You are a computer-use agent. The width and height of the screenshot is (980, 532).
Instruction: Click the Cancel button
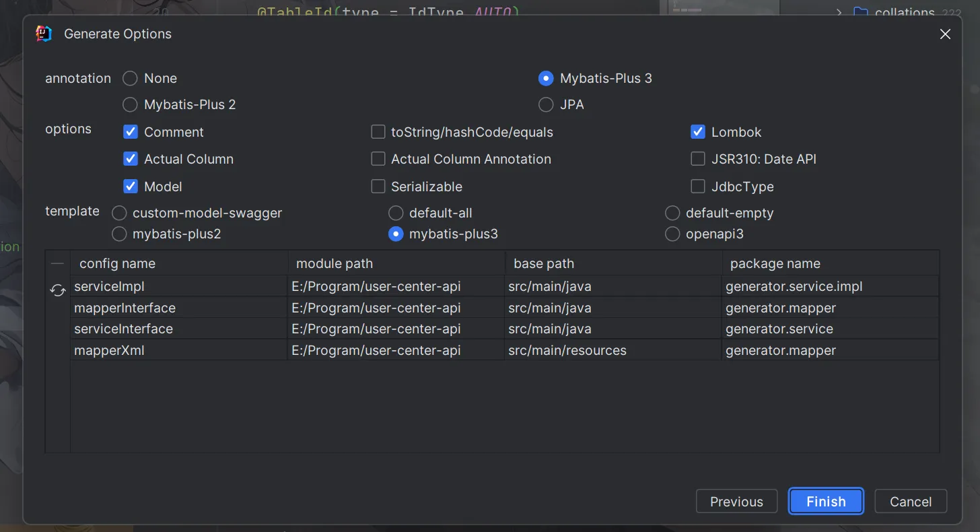911,502
